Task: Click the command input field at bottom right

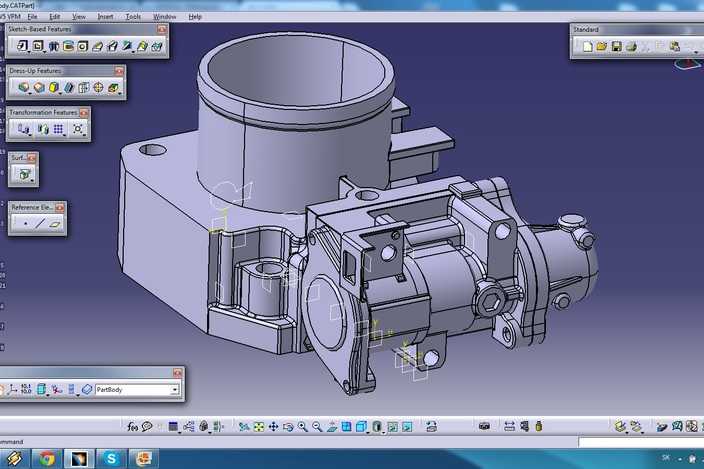Action: point(641,443)
